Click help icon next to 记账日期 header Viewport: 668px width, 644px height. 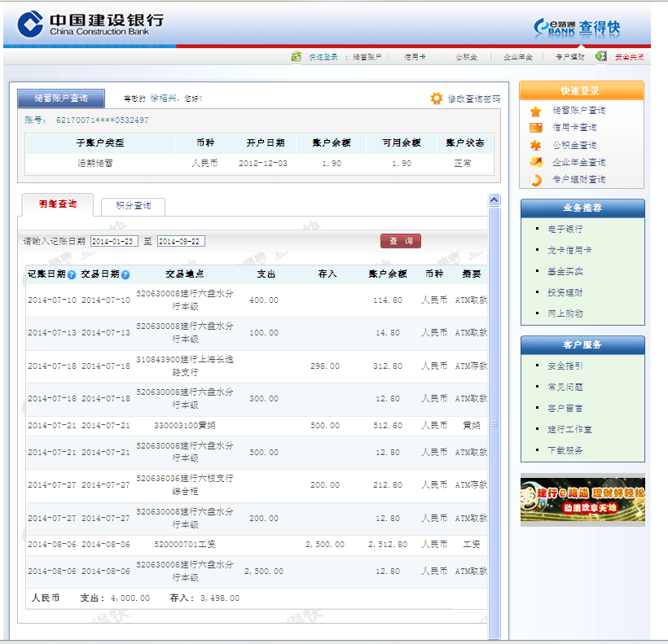click(x=72, y=274)
